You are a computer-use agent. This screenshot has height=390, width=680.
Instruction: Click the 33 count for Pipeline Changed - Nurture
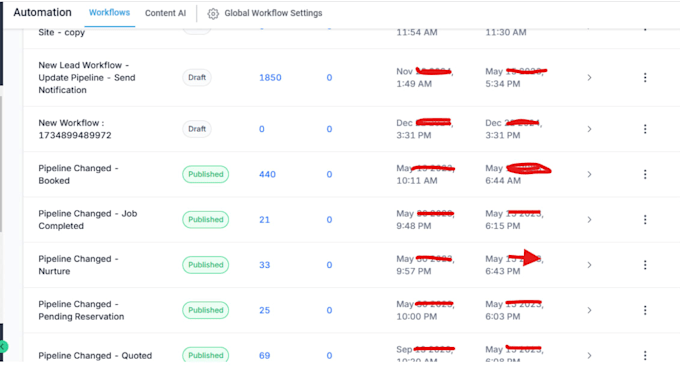click(265, 265)
